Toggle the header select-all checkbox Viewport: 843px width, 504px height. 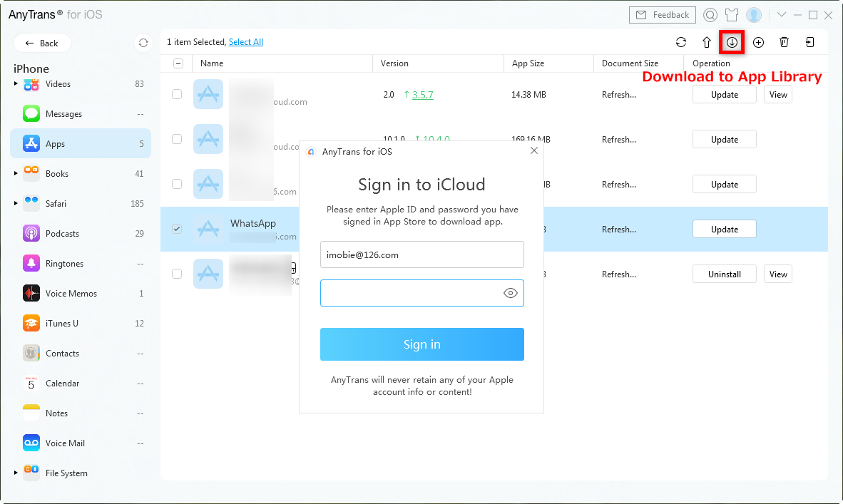click(178, 63)
